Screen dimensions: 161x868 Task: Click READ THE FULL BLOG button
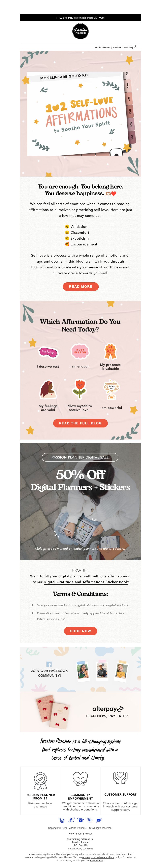tap(80, 423)
